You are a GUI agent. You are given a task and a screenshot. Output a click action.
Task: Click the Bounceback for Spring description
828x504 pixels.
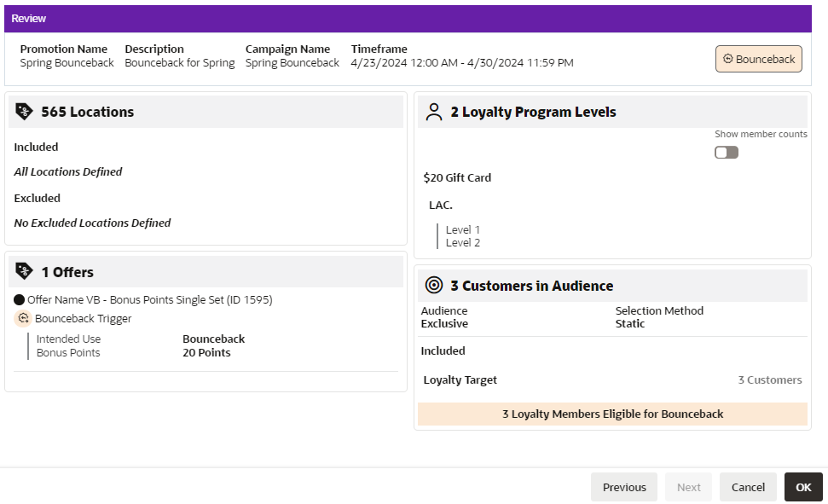coord(180,63)
